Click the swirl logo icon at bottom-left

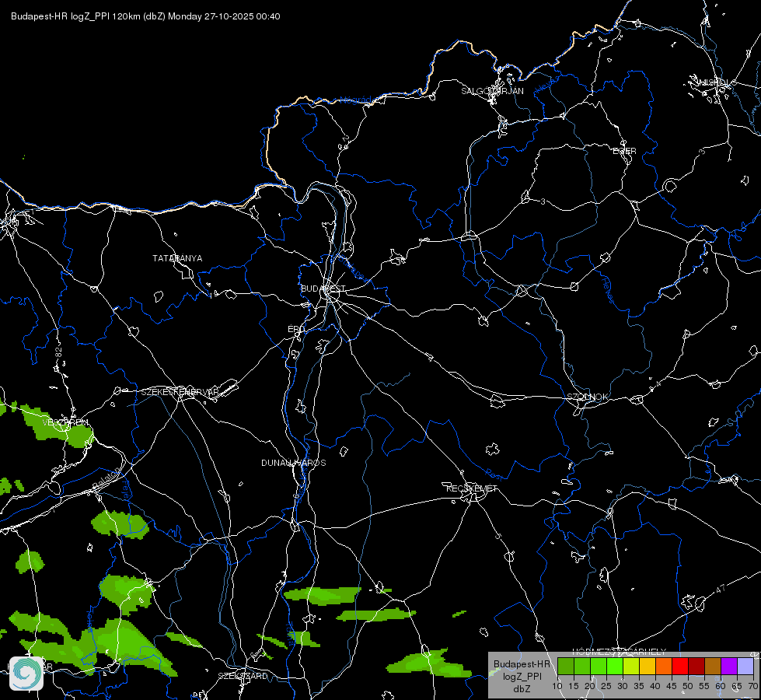coord(26,674)
